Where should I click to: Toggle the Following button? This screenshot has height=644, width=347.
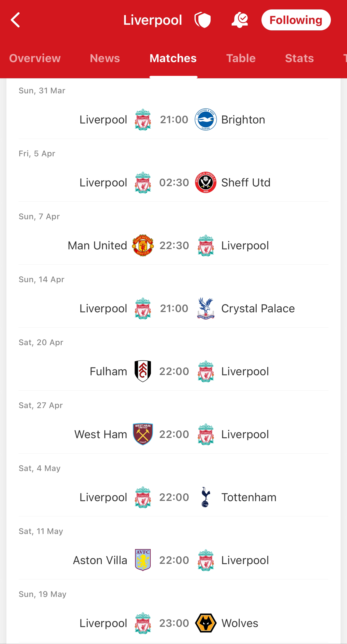[x=296, y=20]
